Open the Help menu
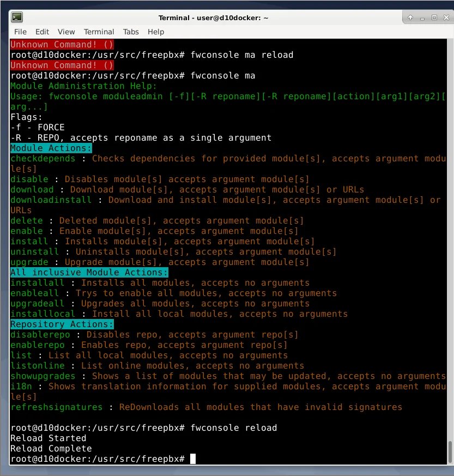Image resolution: width=454 pixels, height=476 pixels. pos(156,32)
